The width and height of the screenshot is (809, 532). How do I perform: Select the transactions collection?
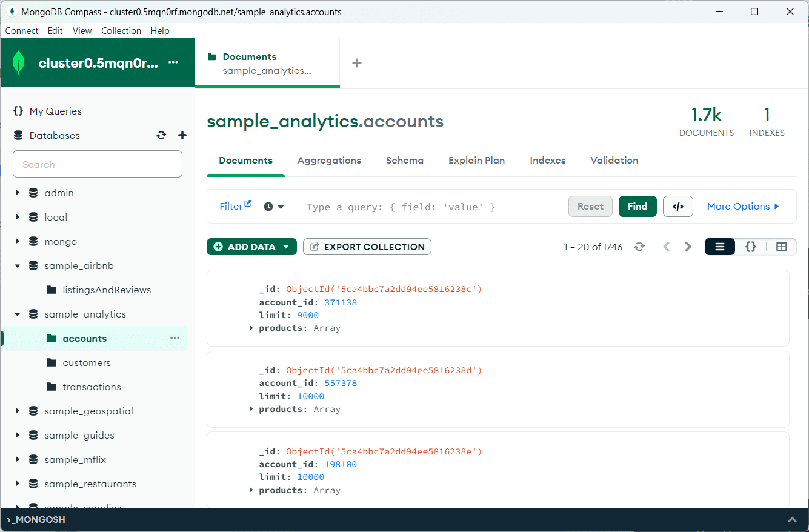(92, 387)
